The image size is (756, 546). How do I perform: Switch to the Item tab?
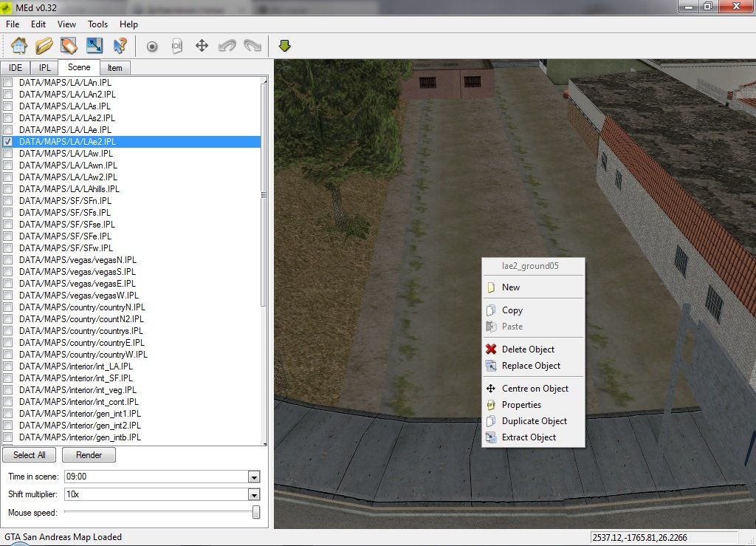click(114, 68)
